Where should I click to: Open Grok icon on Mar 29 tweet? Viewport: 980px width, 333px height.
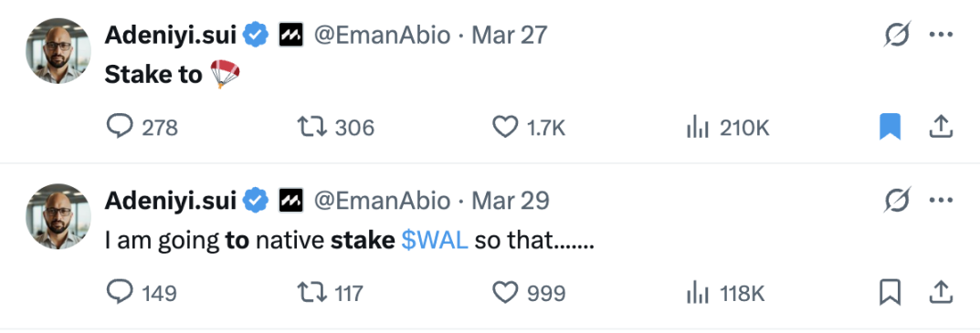point(897,201)
